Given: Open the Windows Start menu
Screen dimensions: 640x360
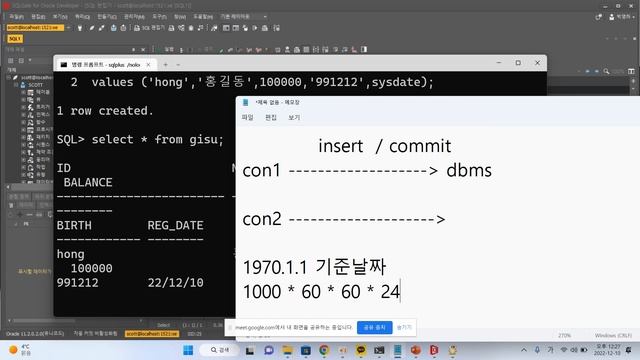Looking at the screenshot, I should pyautogui.click(x=188, y=350).
